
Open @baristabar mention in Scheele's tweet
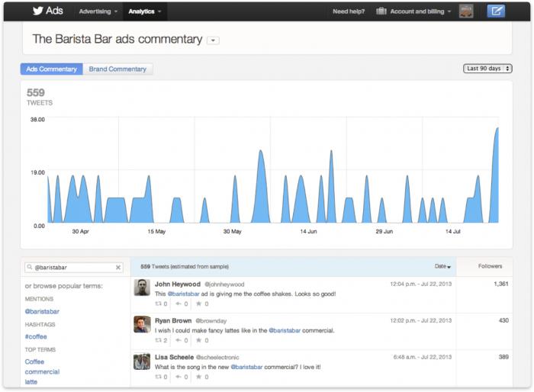pos(246,367)
